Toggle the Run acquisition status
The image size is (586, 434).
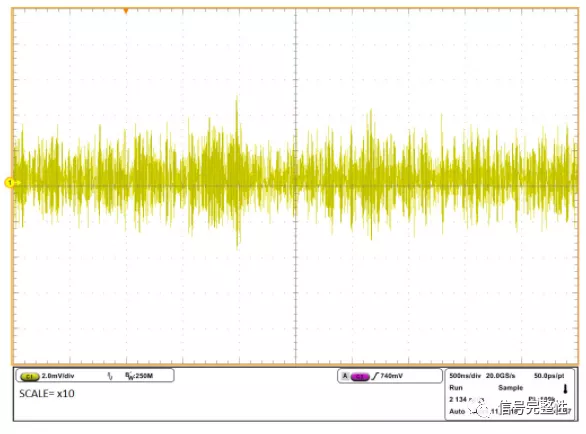coord(456,388)
